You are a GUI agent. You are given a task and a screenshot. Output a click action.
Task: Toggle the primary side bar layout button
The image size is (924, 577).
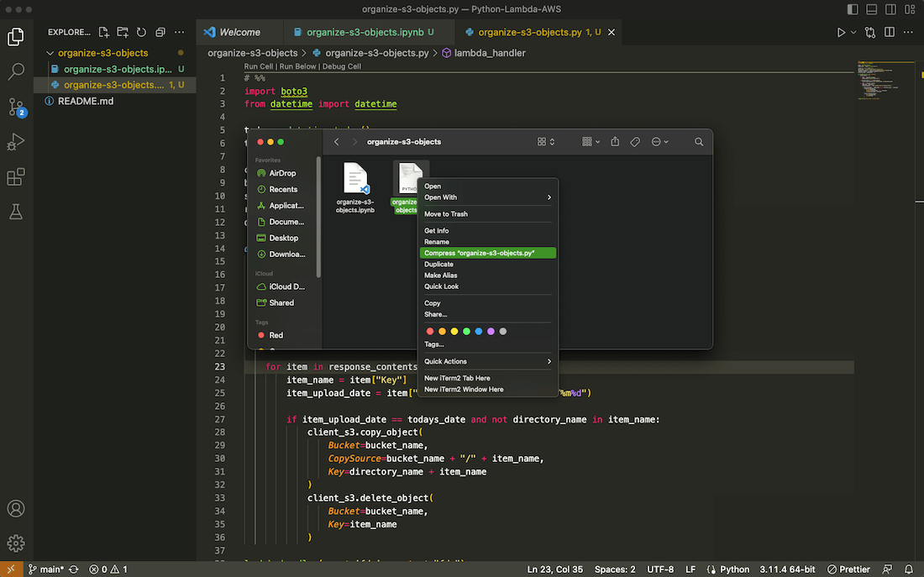pos(853,9)
